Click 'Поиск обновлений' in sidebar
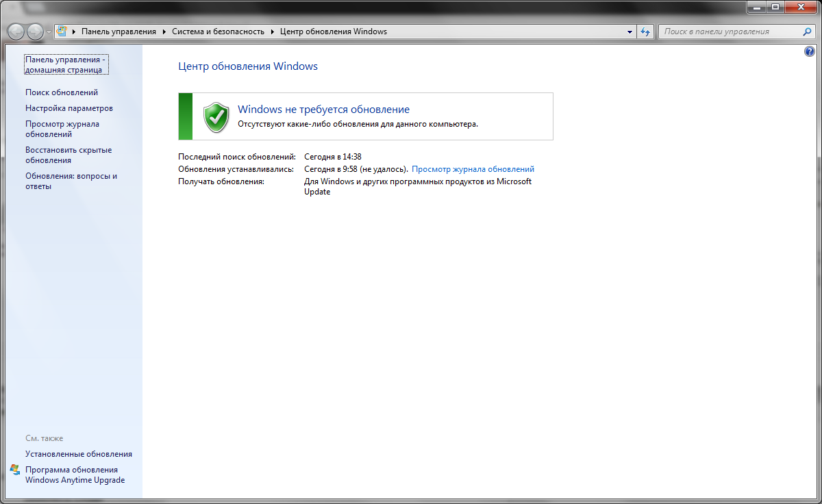This screenshot has height=504, width=822. click(x=62, y=92)
